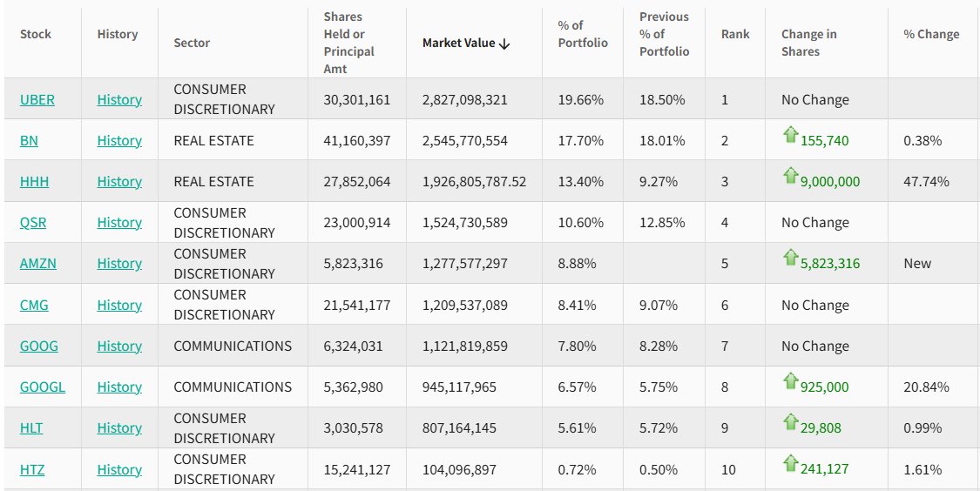Click green up arrow in HTZ row
This screenshot has height=491, width=980.
click(x=790, y=462)
